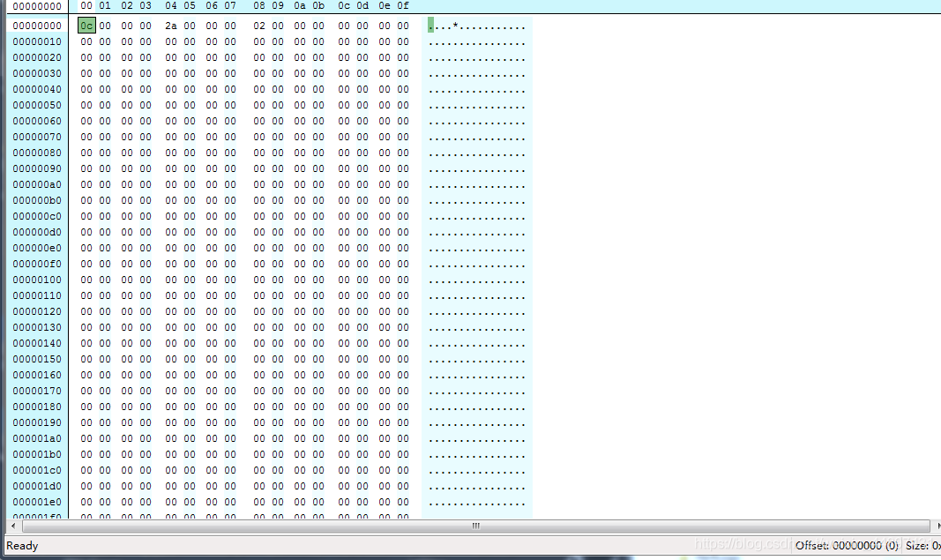Click ASCII dots of row 00000090
The image size is (941, 560).
click(477, 168)
